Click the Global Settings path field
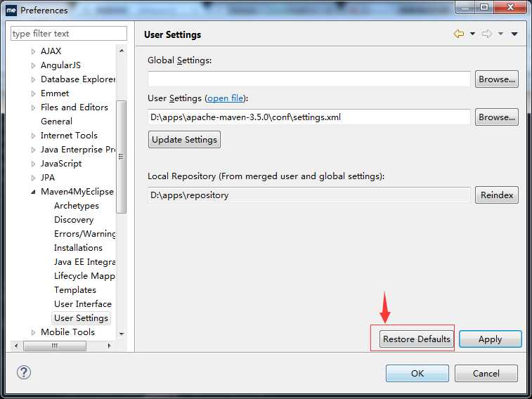 click(309, 79)
